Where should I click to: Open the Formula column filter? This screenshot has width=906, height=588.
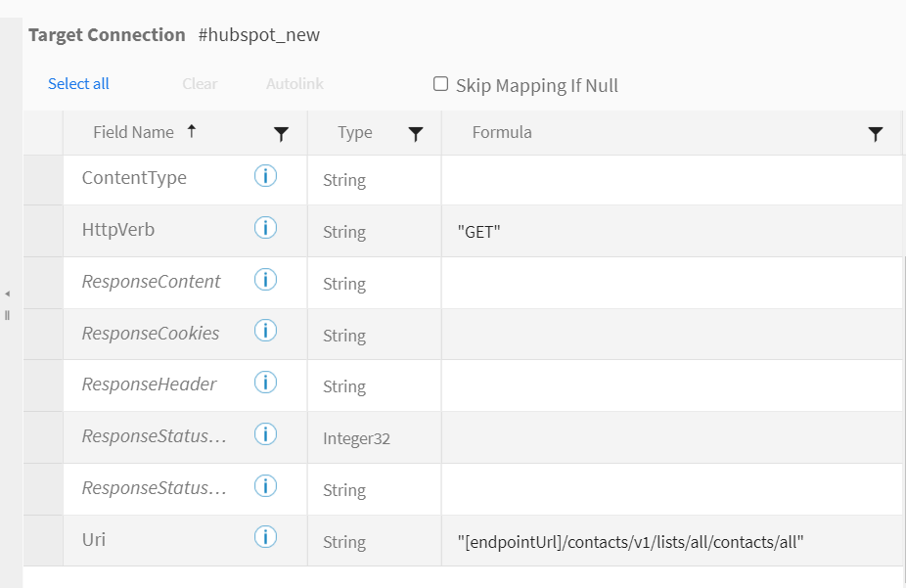click(876, 134)
